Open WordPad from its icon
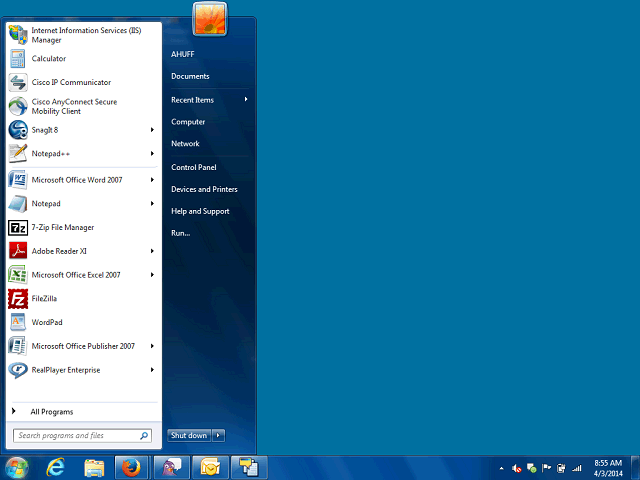The image size is (640, 480). pos(18,322)
